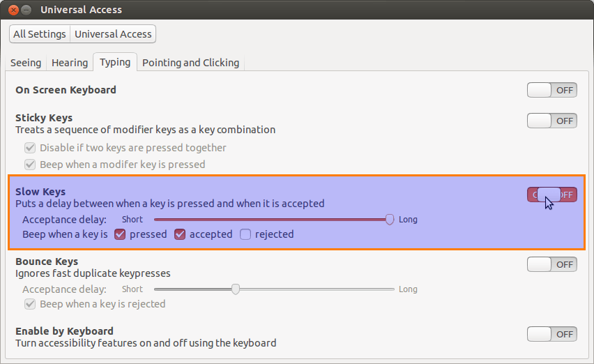The image size is (594, 364).
Task: Toggle the Slow Keys switch
Action: click(551, 195)
